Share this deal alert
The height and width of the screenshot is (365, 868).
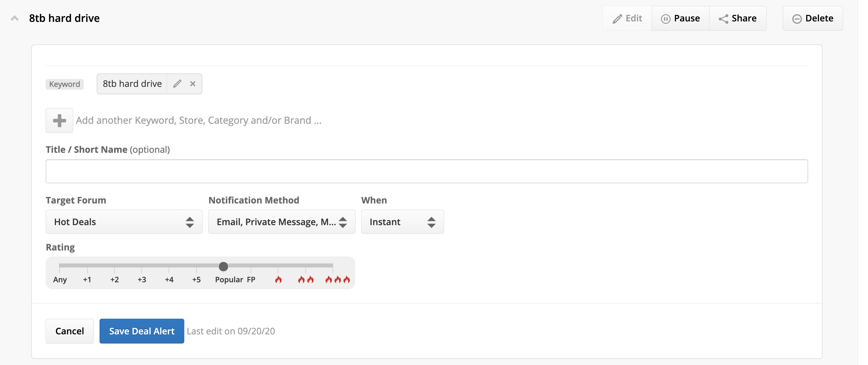click(x=738, y=18)
